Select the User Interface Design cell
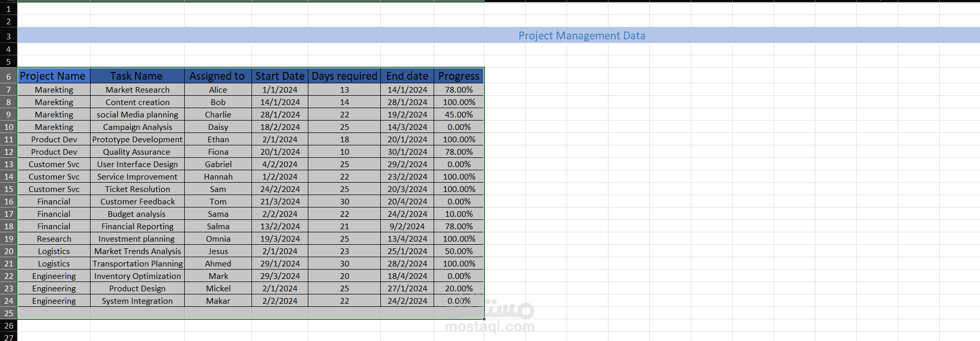 click(137, 164)
